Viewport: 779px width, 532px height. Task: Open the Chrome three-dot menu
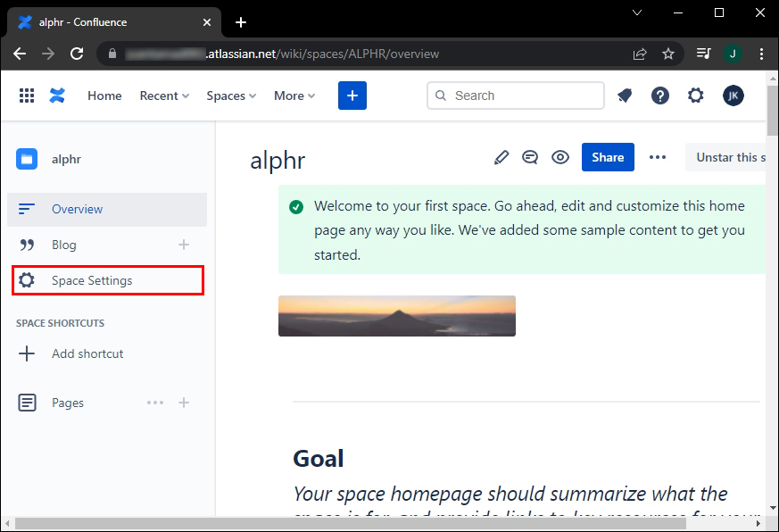(761, 54)
